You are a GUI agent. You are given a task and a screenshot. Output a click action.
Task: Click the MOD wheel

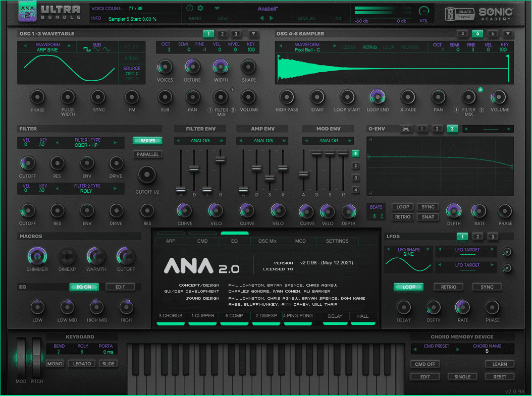coord(21,357)
